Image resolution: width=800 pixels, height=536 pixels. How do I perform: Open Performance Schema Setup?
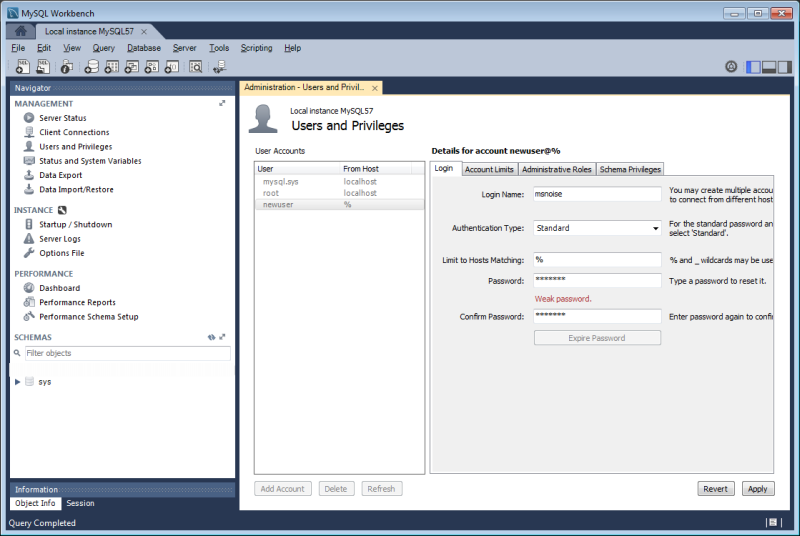tap(88, 317)
